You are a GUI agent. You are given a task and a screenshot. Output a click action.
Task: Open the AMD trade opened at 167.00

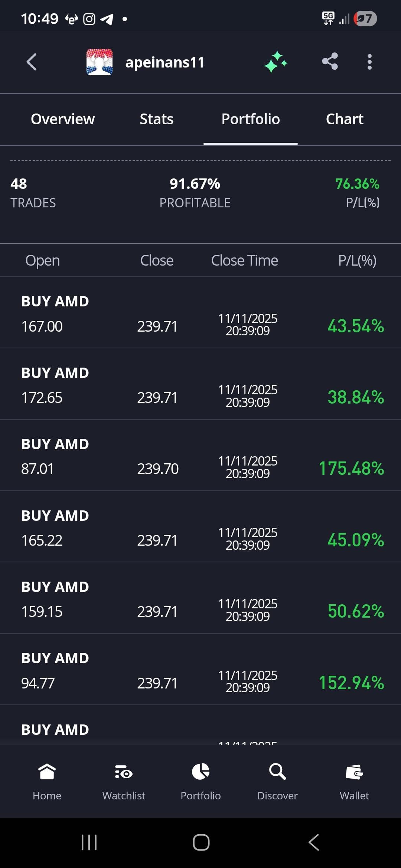[200, 313]
